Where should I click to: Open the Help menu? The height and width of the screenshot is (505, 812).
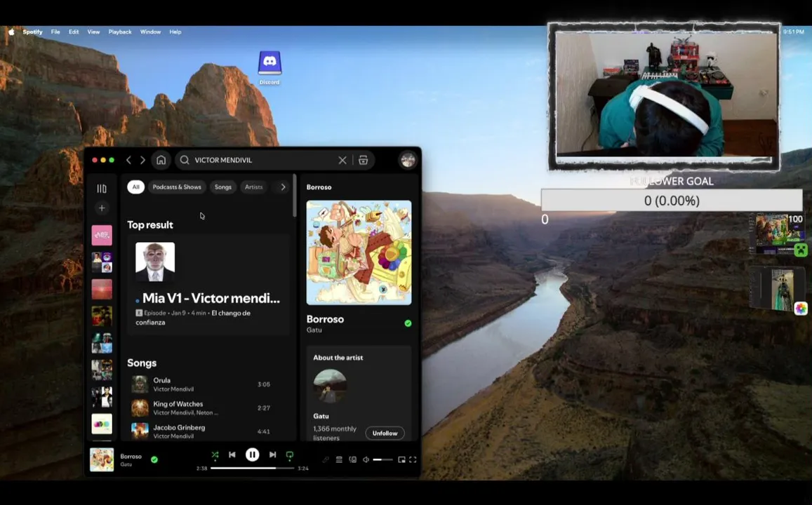click(x=175, y=32)
